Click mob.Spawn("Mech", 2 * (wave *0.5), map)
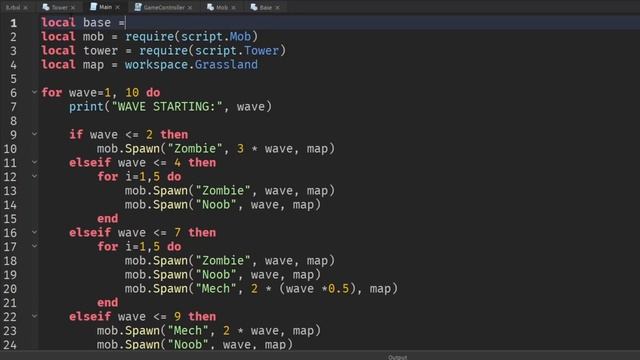This screenshot has width=640, height=360. click(261, 289)
